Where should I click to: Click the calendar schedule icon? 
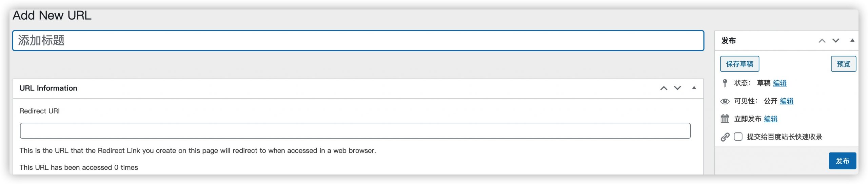pos(725,119)
